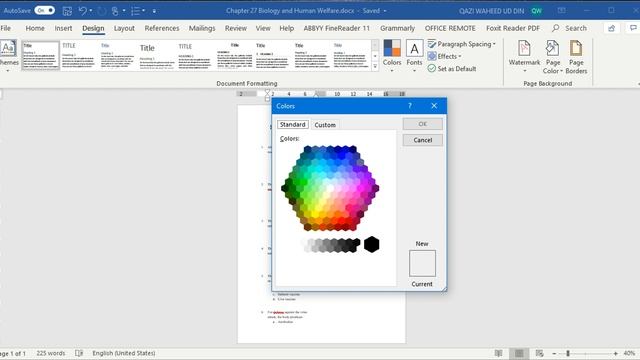This screenshot has width=640, height=360.
Task: Select the first document formatting style thumbnail
Action: [40, 55]
